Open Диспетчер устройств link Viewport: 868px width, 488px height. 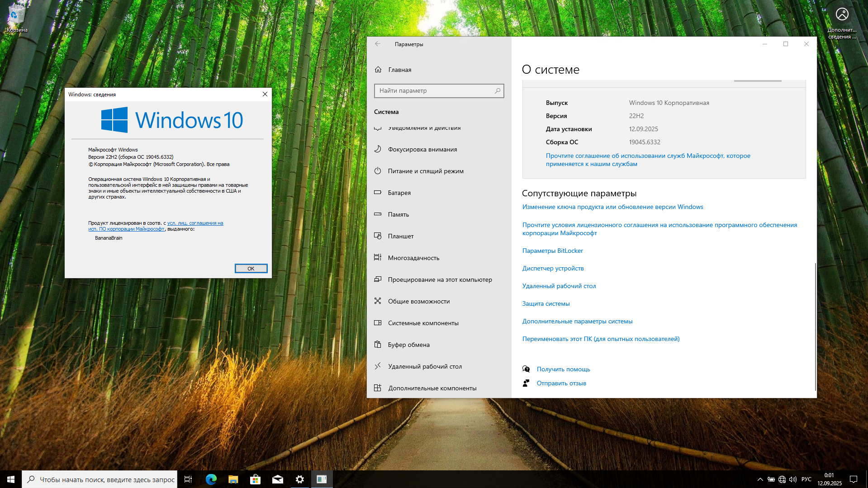coord(553,268)
